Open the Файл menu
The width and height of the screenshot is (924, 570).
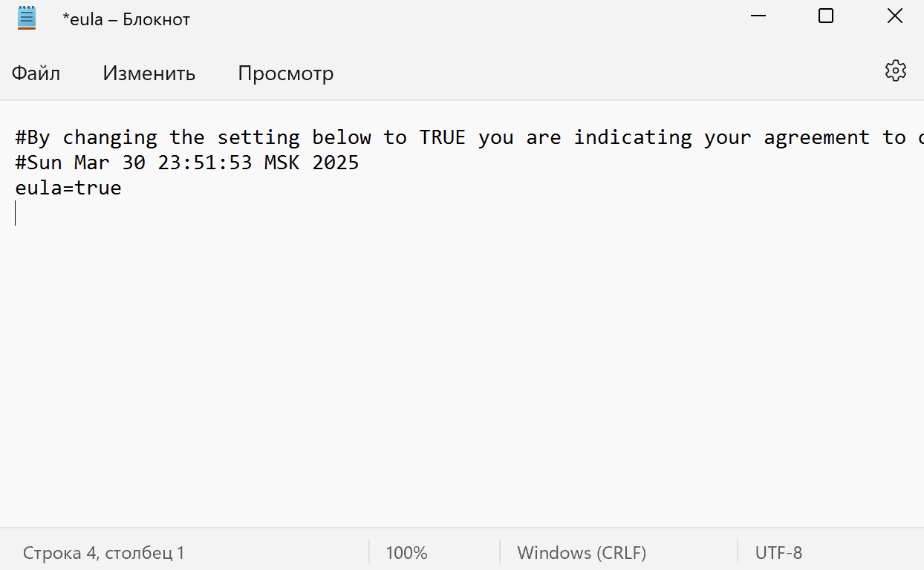click(x=36, y=73)
